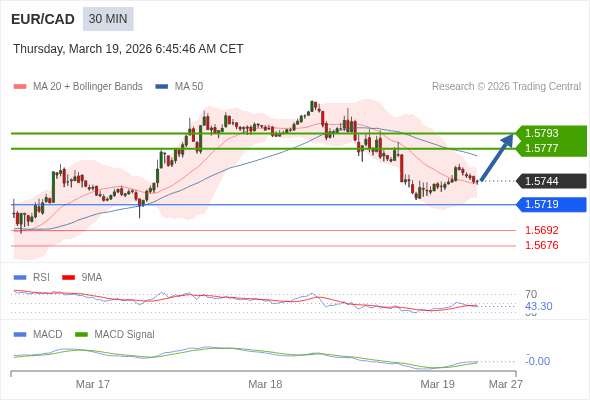The width and height of the screenshot is (590, 400).
Task: Click the 'MACD Signal' legend label
Action: tap(124, 335)
